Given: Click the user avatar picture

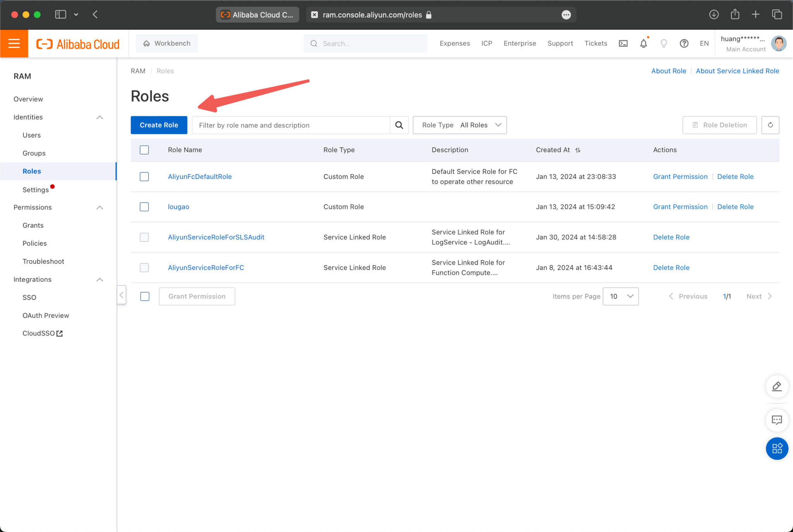Looking at the screenshot, I should point(779,43).
